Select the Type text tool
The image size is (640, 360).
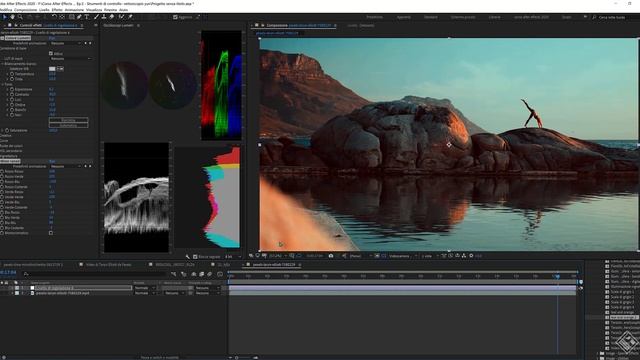87,17
